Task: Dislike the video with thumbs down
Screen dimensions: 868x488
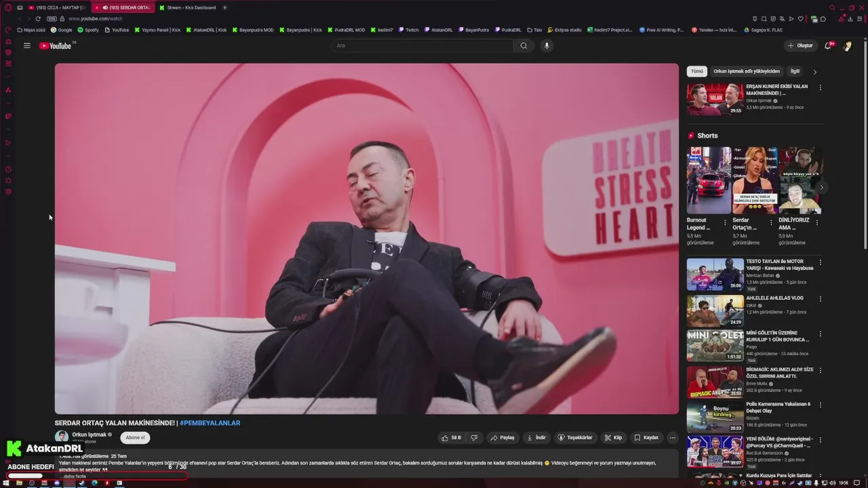Action: tap(474, 438)
